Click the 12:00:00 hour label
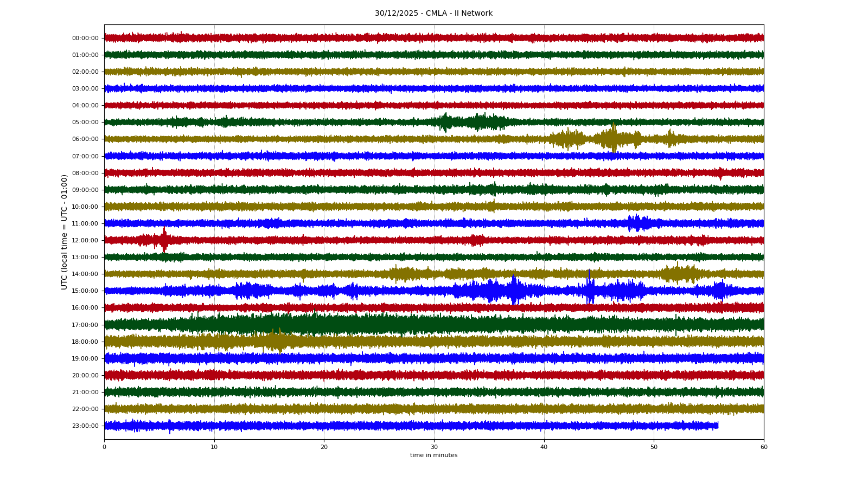The width and height of the screenshot is (868, 488). pyautogui.click(x=85, y=240)
